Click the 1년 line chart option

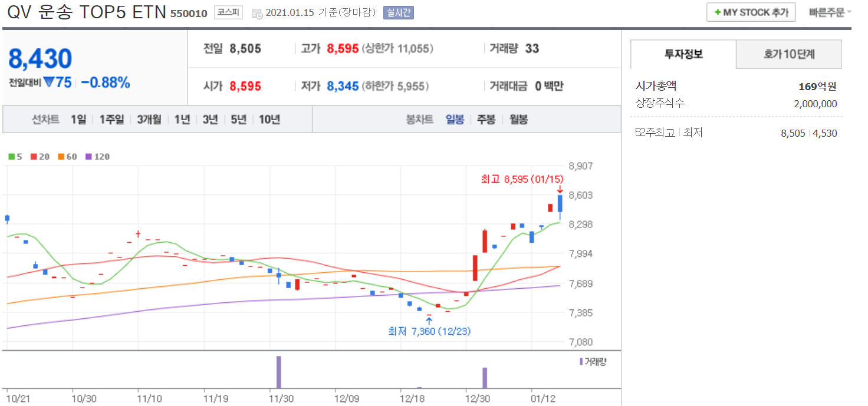point(182,120)
